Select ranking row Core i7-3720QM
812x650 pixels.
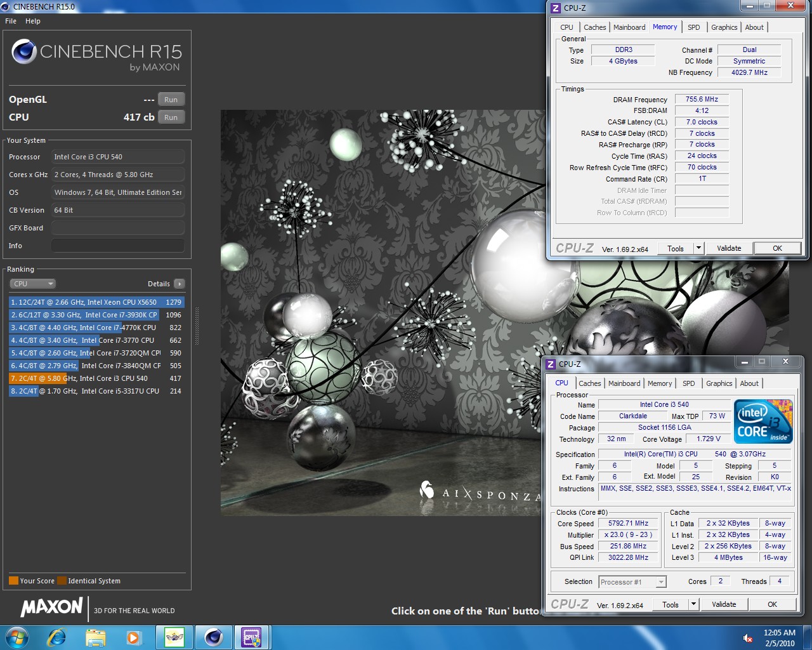[x=96, y=353]
